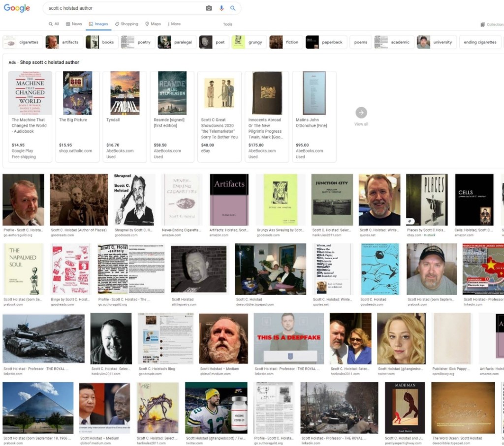504x446 pixels.
Task: Select the 'cigarettes' filter chip
Action: [x=22, y=42]
